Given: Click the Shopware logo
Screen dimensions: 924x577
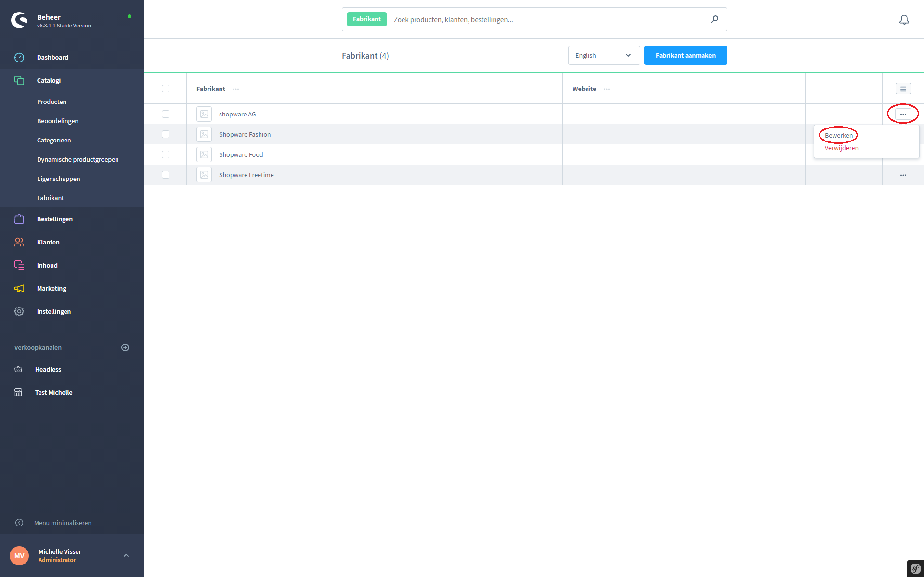Looking at the screenshot, I should click(x=20, y=20).
